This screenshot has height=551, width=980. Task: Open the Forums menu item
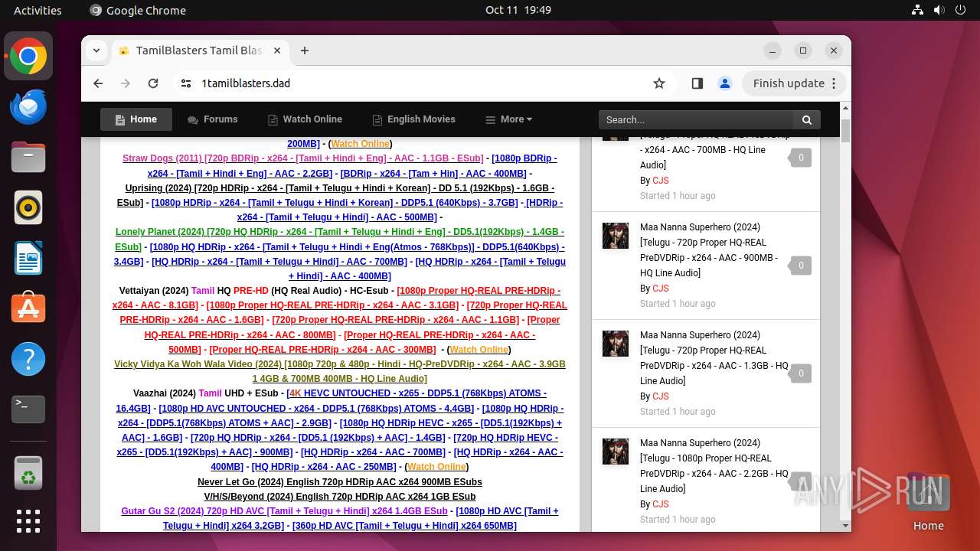coord(213,119)
